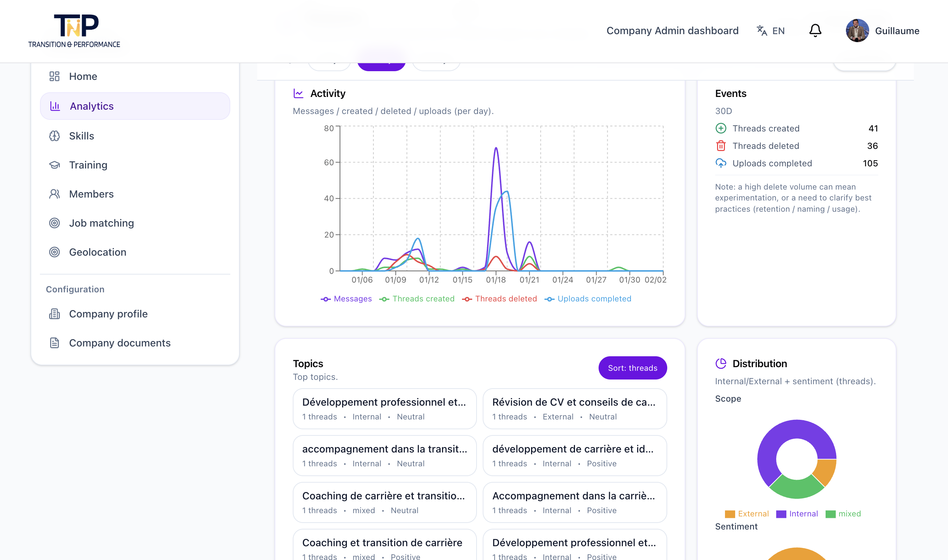Click the orange External swatch in Distribution legend
Image resolution: width=948 pixels, height=560 pixels.
pos(730,513)
